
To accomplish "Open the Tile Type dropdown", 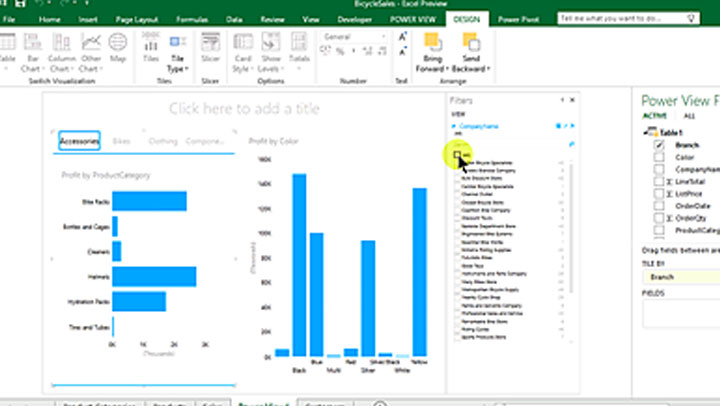I will tap(177, 64).
